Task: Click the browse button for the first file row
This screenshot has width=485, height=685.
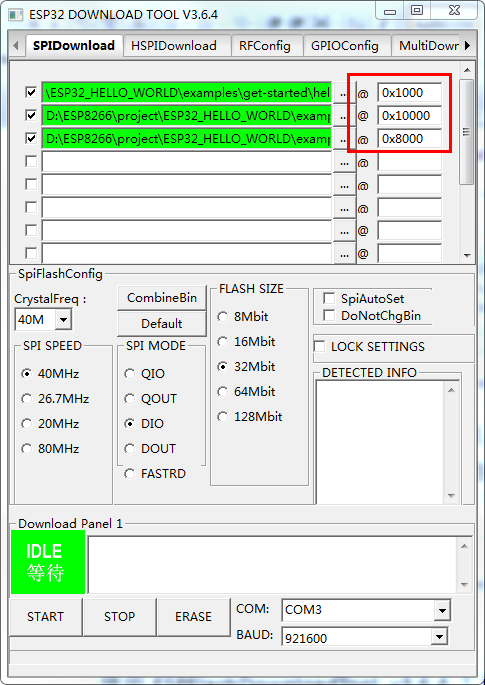Action: pos(344,93)
